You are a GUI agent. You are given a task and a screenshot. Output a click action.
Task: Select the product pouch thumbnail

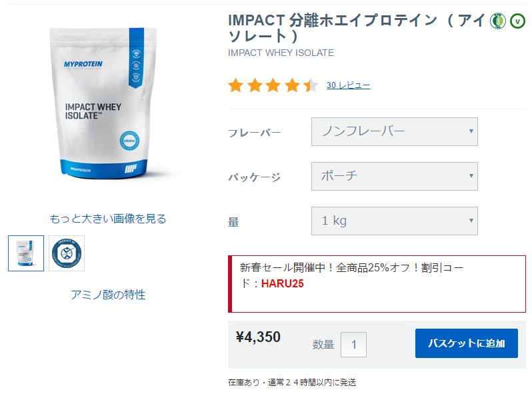26,253
